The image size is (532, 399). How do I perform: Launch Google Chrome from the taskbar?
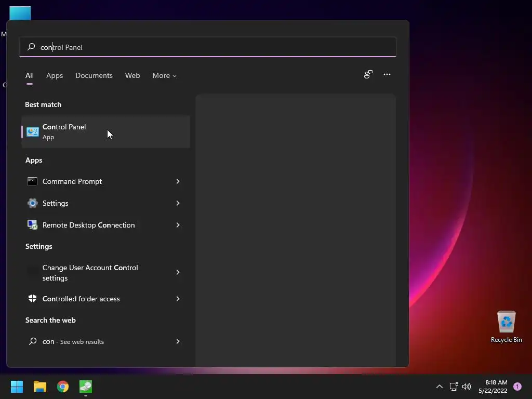[x=63, y=387]
